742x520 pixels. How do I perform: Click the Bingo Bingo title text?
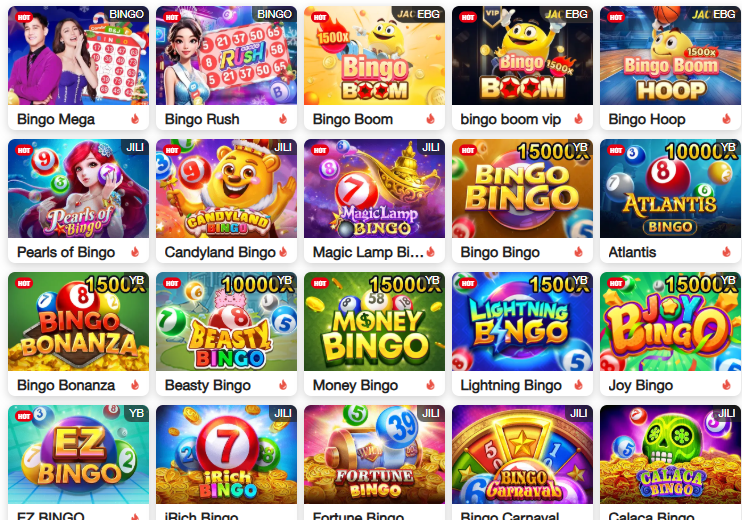pyautogui.click(x=500, y=252)
